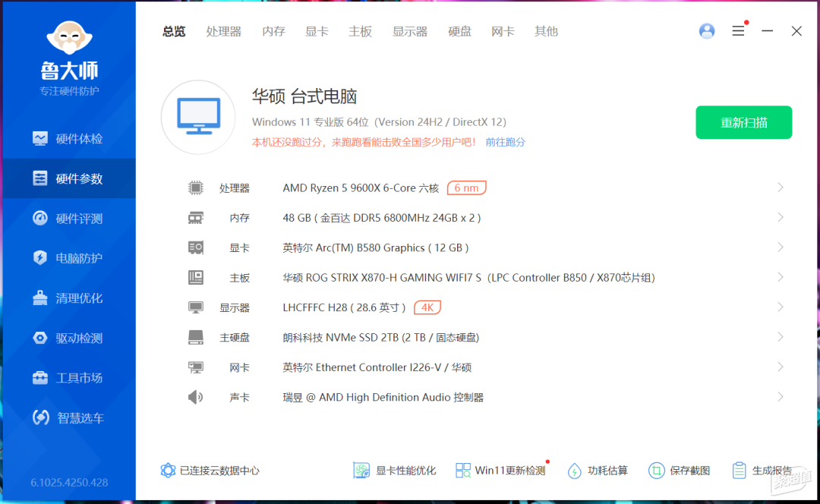Click the 已连接云数据中心 cloud status icon
This screenshot has width=820, height=504.
[x=168, y=471]
